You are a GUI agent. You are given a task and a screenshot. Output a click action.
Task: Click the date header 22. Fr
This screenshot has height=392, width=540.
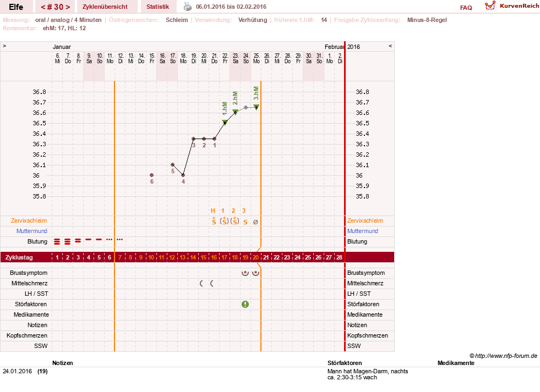point(225,58)
